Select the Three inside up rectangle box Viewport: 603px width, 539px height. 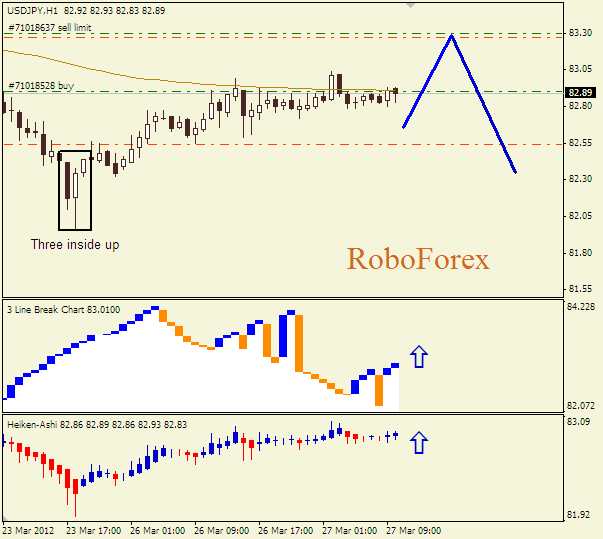(x=75, y=190)
